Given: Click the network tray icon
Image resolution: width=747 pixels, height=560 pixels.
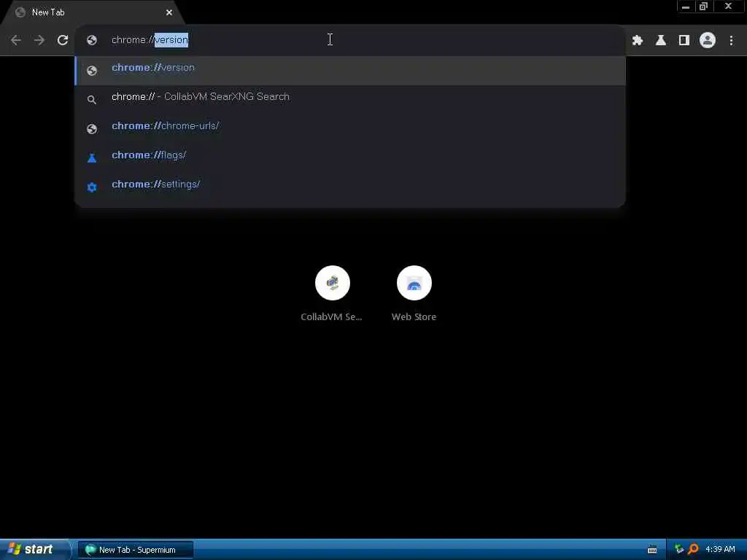Looking at the screenshot, I should click(679, 549).
